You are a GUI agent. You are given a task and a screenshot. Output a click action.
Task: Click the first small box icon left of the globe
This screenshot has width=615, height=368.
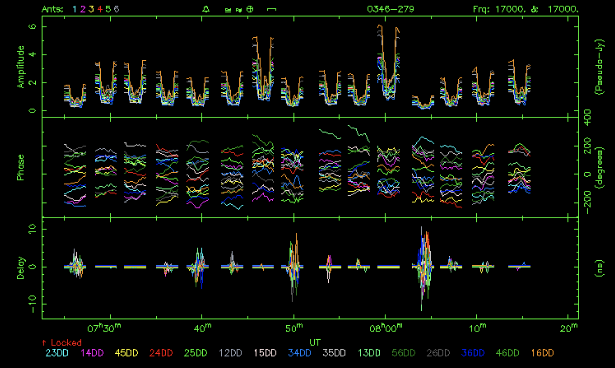click(x=228, y=10)
